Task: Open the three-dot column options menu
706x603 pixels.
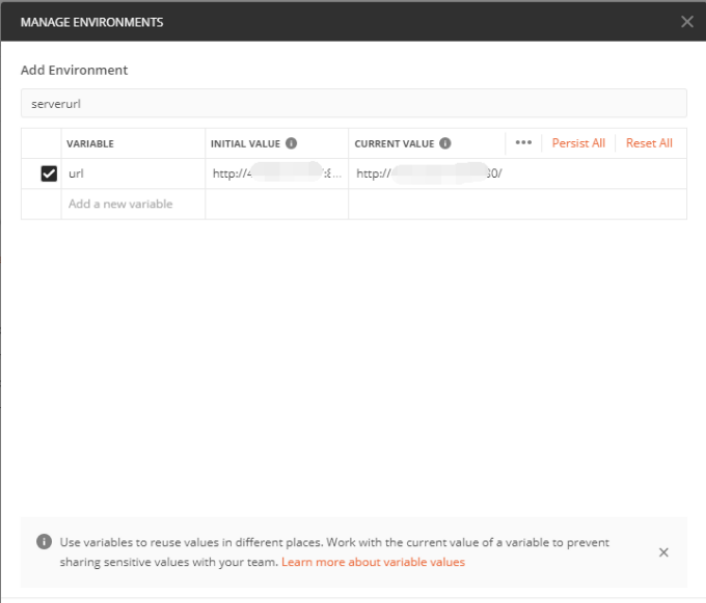Action: click(523, 143)
